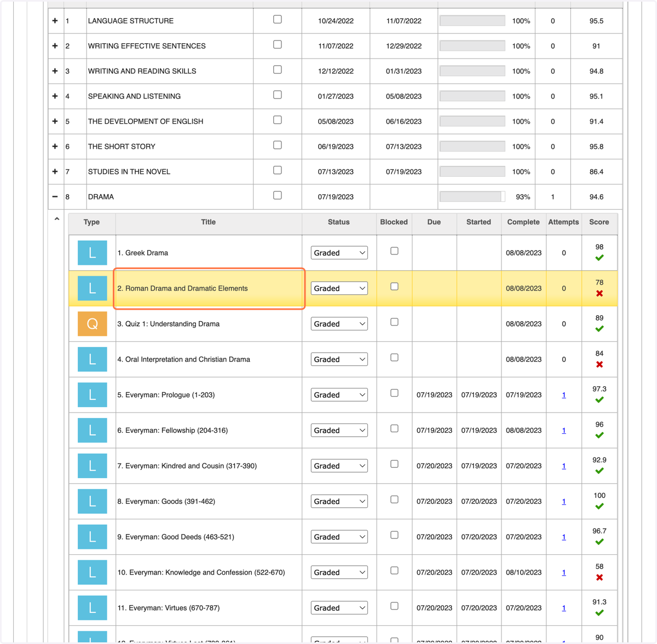Collapse assignment list with caret arrow
This screenshot has width=657, height=644.
pyautogui.click(x=57, y=219)
